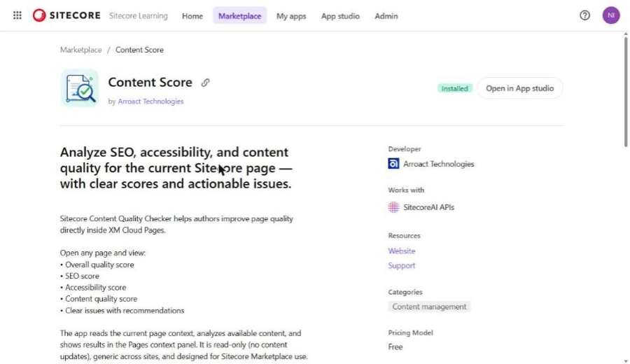Click the SitecoreAI APIs icon
Screen dimensions: 630x364
(x=393, y=207)
